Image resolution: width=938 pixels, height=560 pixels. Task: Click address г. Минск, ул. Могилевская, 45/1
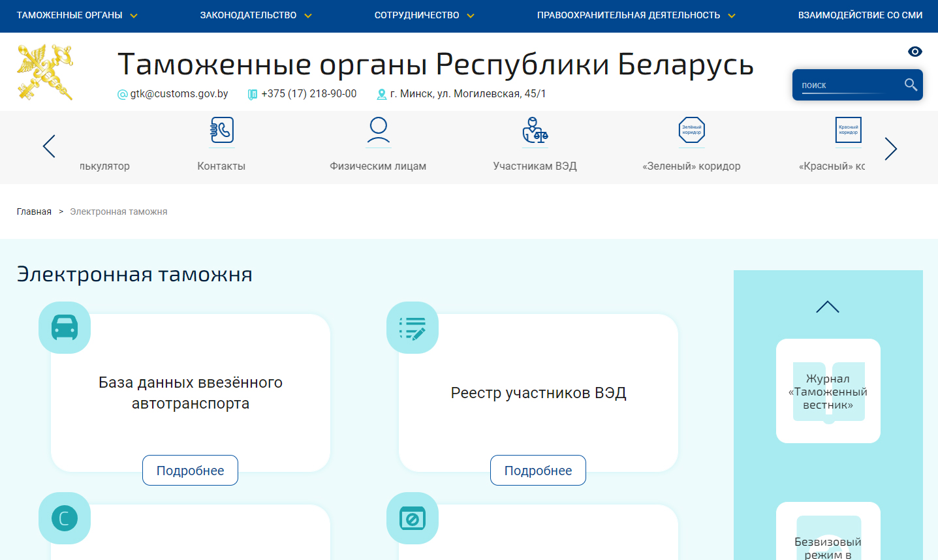468,93
